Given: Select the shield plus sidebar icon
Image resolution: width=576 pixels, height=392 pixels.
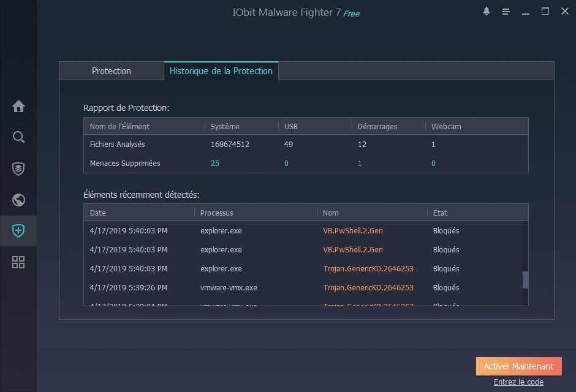Looking at the screenshot, I should pos(18,231).
